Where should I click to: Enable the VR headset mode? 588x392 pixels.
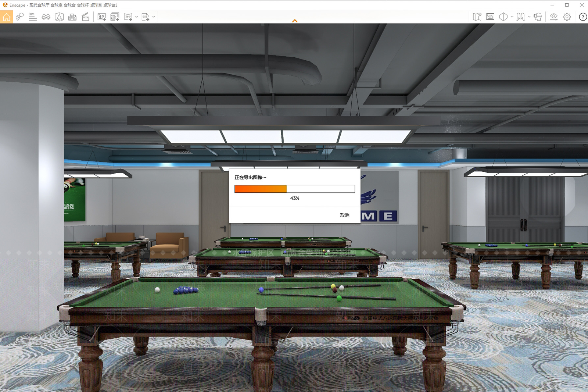click(538, 17)
